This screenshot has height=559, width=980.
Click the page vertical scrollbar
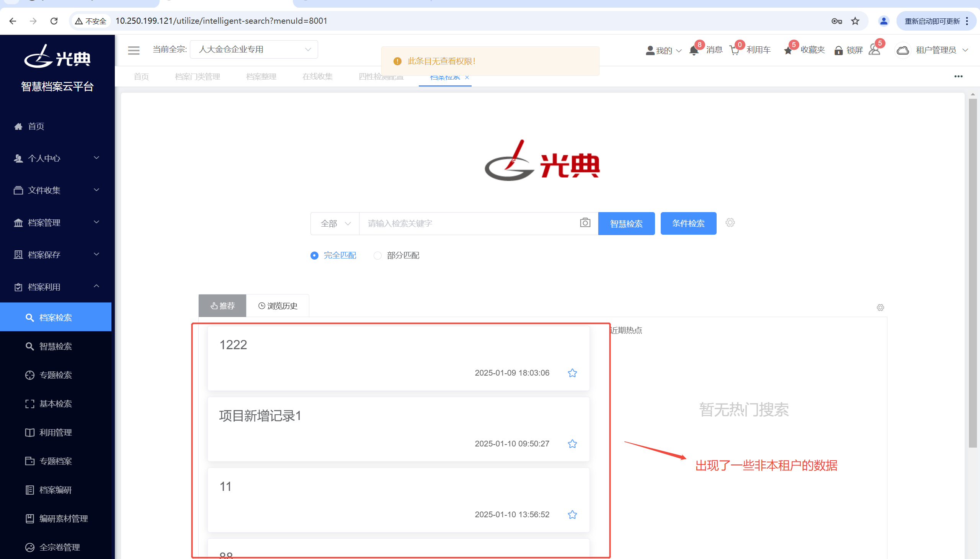(x=972, y=273)
